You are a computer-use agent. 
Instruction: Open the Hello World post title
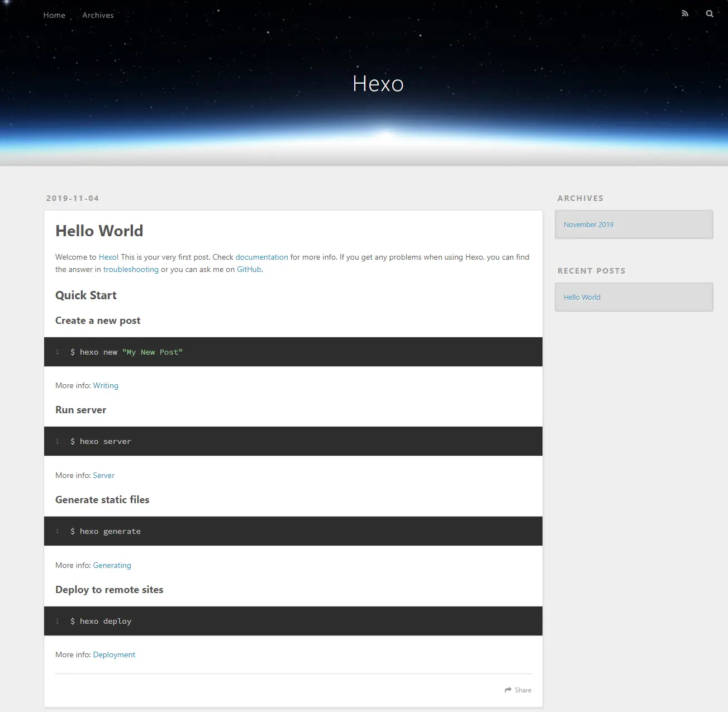pos(99,231)
